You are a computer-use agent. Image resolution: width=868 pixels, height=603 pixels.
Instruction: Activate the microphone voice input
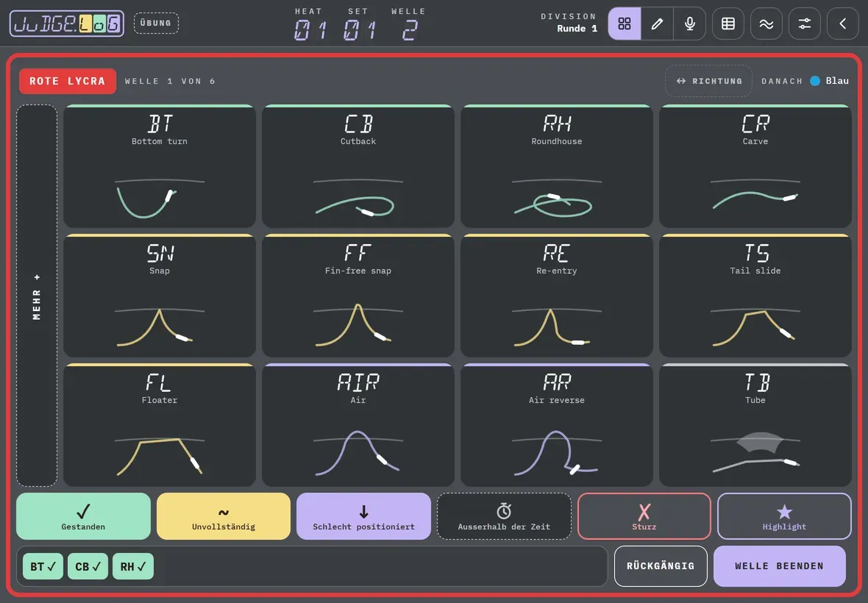(x=690, y=24)
